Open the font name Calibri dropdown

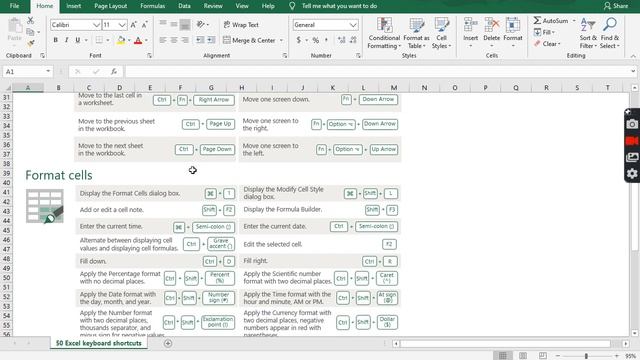[x=96, y=25]
